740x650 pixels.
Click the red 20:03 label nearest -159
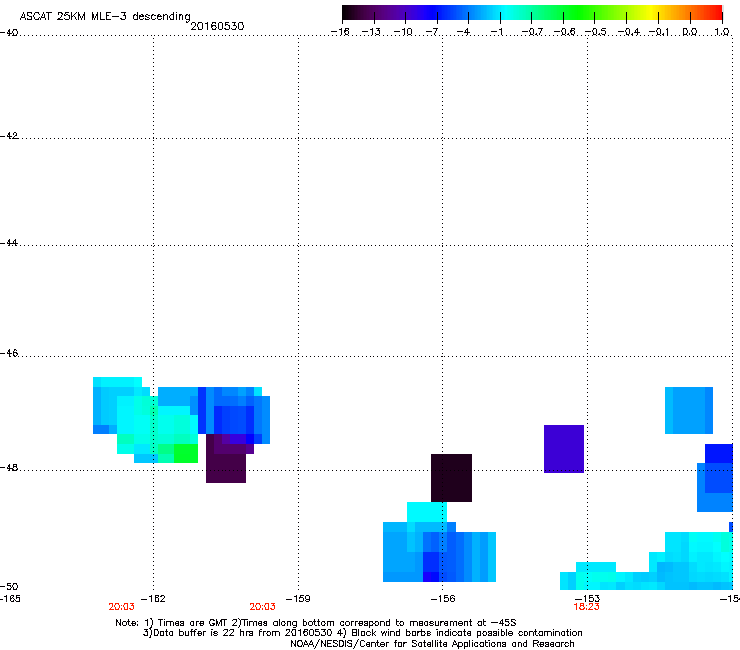click(x=262, y=607)
